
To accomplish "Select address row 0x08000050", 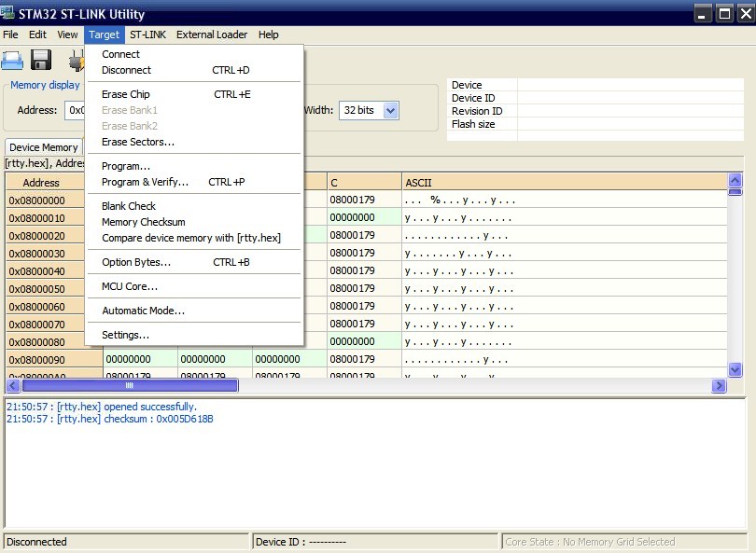I will point(46,288).
